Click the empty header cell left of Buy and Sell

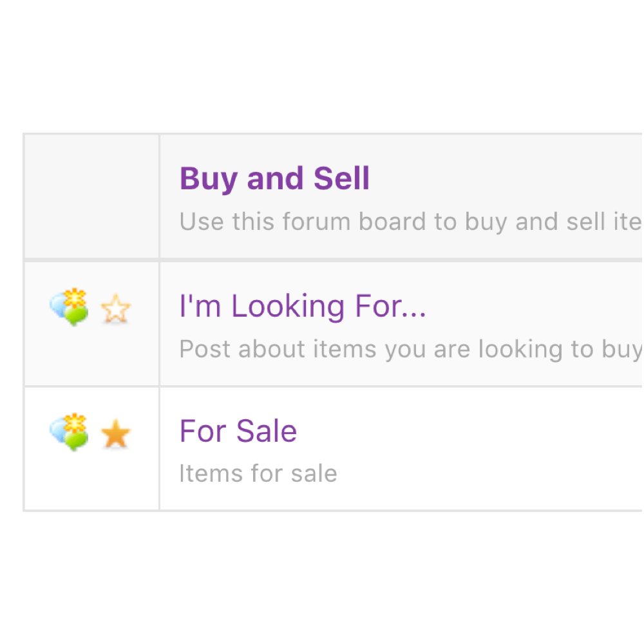pos(91,196)
